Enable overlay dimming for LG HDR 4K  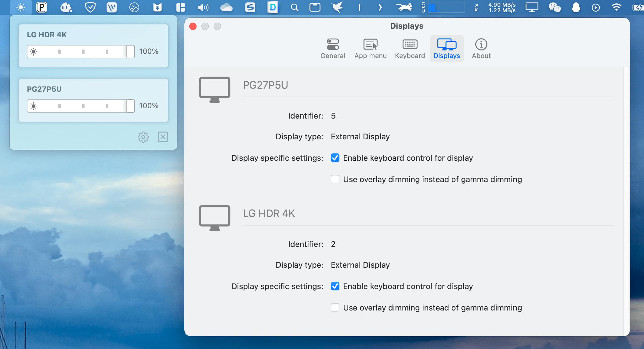pos(335,307)
